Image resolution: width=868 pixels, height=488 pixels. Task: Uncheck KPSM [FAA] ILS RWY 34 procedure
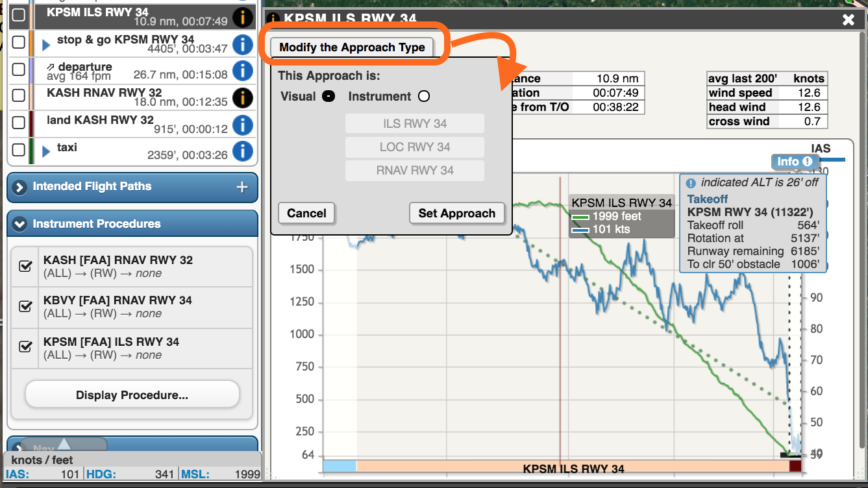(26, 347)
